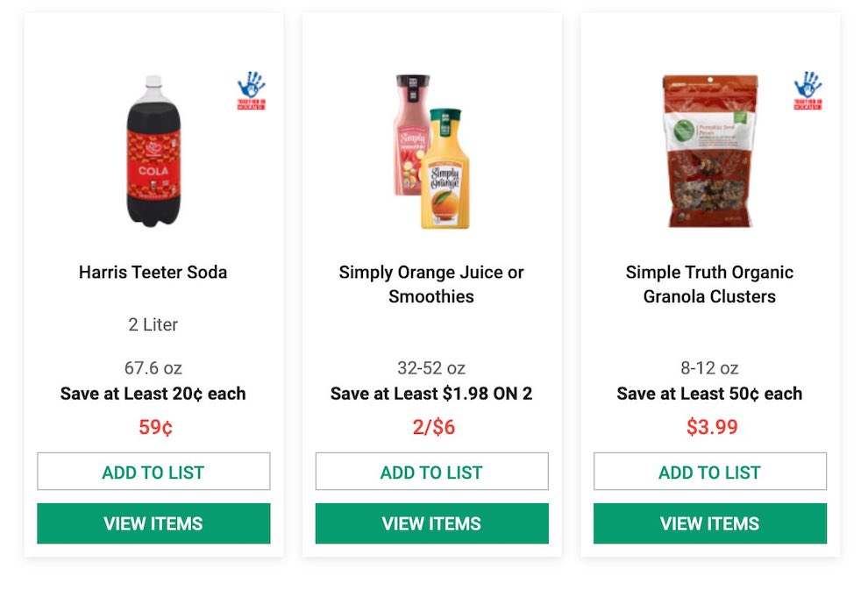
Task: Open the Simple Truth Organic Granola bag image
Action: pyautogui.click(x=708, y=149)
